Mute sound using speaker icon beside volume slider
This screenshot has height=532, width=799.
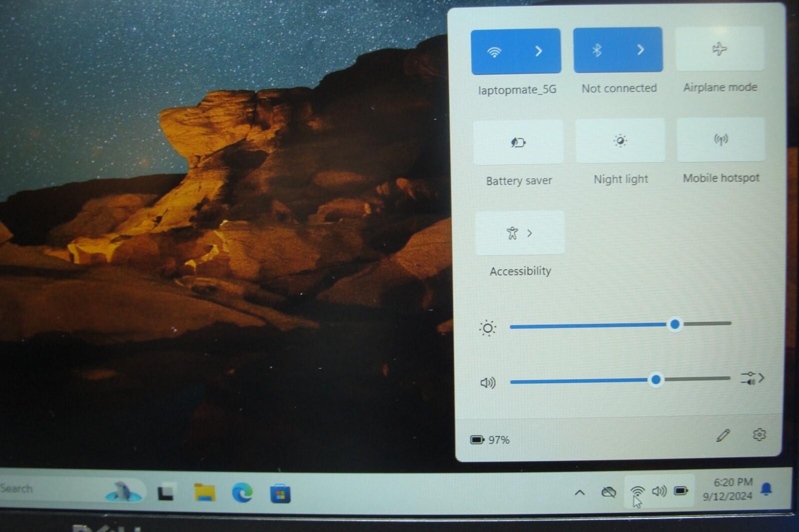(488, 383)
